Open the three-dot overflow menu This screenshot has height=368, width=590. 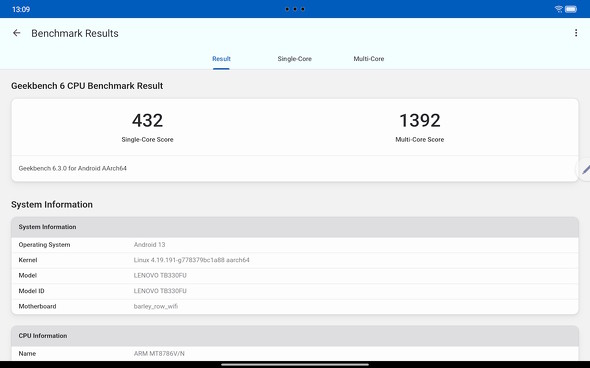click(x=576, y=33)
